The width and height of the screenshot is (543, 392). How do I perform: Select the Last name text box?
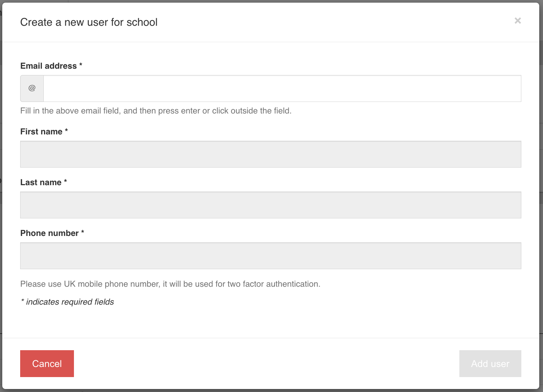(x=270, y=205)
